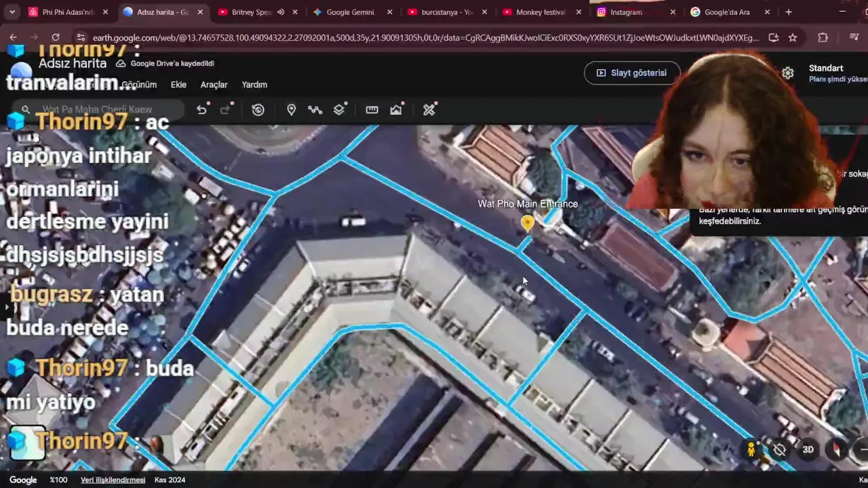
Task: Go back with the browser back arrow
Action: (14, 38)
